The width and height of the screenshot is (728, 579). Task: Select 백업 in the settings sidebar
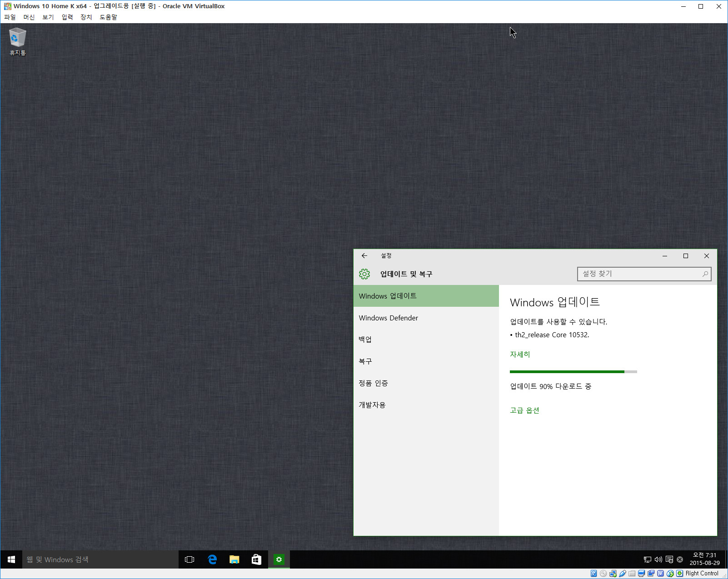(426, 339)
